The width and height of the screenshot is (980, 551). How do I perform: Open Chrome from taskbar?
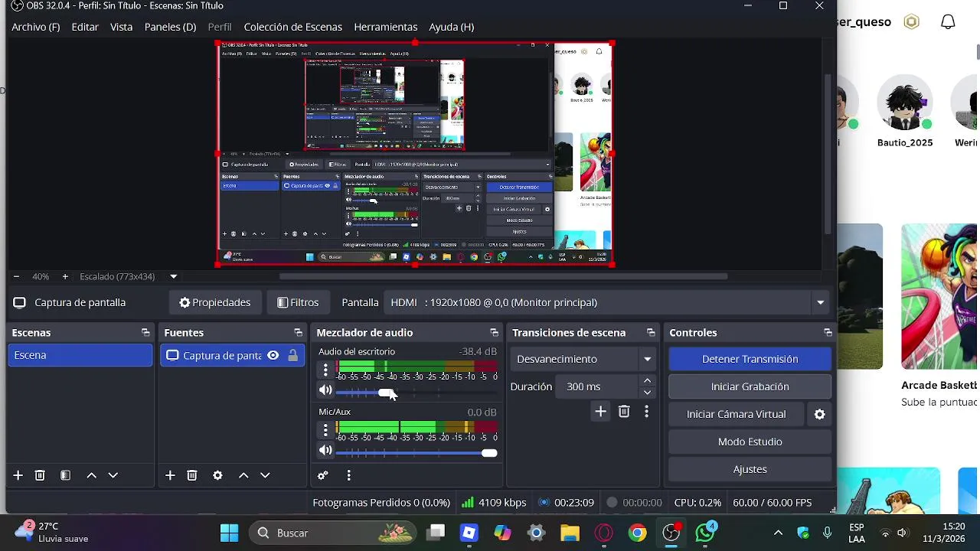point(637,533)
